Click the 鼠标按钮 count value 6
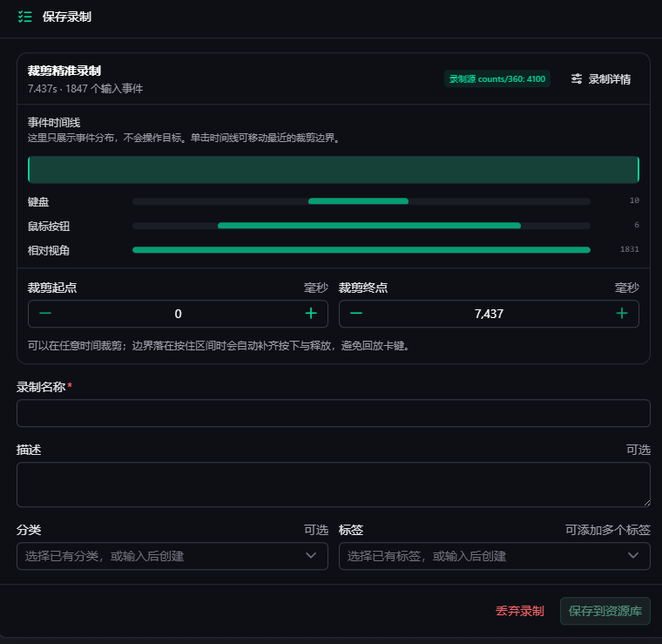Screen dimensions: 662x644 pyautogui.click(x=637, y=225)
